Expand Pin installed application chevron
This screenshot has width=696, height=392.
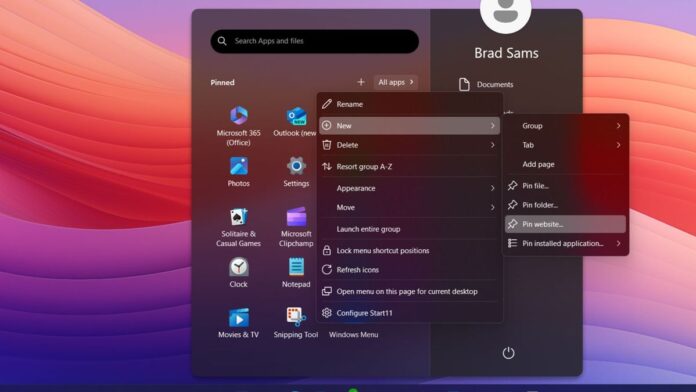(618, 243)
